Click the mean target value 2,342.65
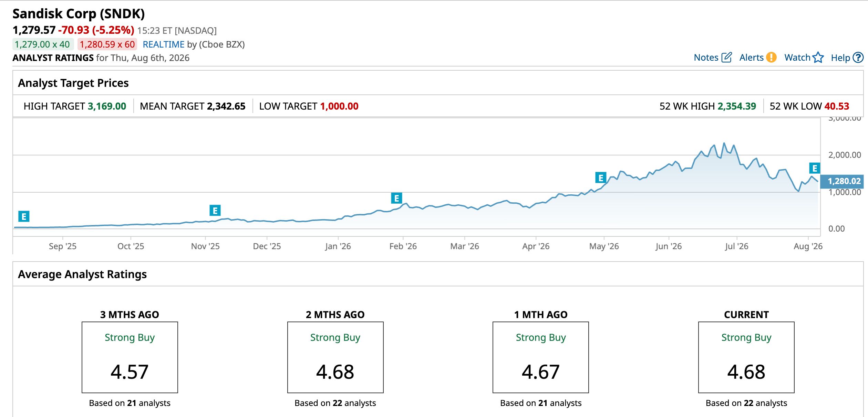Viewport: 868px width, 417px height. click(x=226, y=106)
